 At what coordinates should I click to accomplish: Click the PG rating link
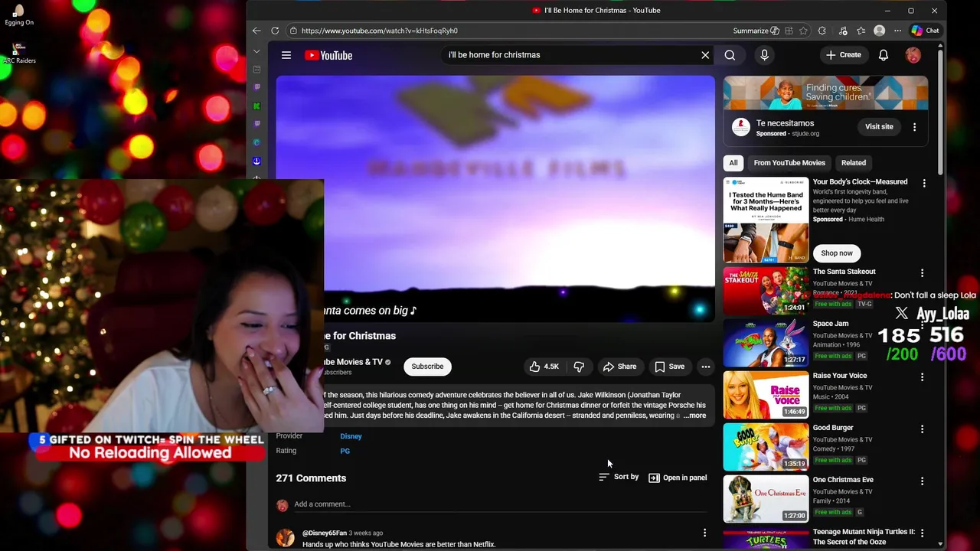[x=345, y=451]
